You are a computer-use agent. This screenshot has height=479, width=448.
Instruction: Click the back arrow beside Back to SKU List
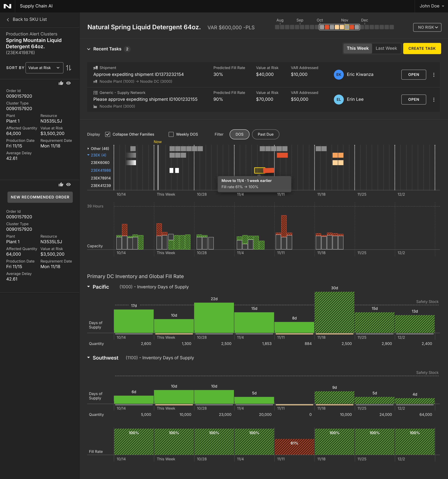click(8, 19)
